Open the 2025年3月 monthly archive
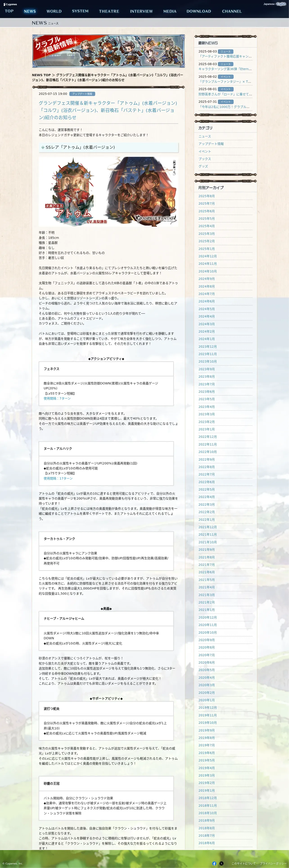Screen dimensions: 289x868 coord(206,234)
